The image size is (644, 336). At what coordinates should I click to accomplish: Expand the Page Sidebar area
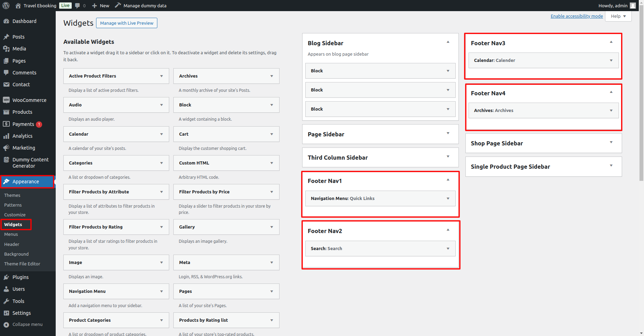click(x=448, y=133)
